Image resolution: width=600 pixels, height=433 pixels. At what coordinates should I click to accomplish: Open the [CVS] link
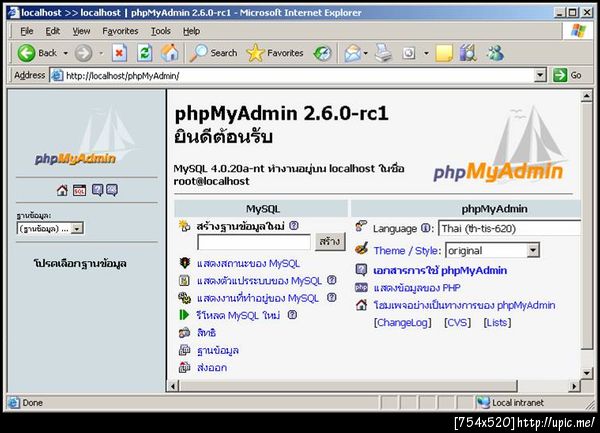[x=457, y=323]
